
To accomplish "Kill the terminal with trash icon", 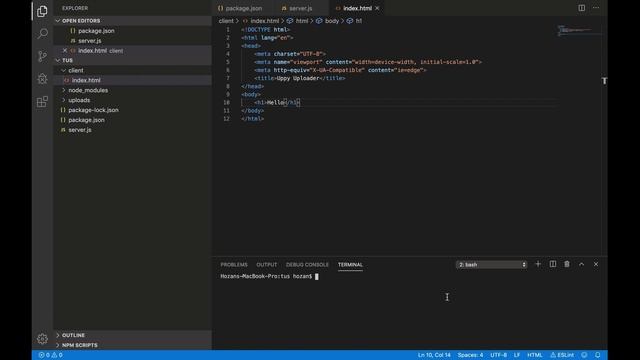I will [567, 264].
